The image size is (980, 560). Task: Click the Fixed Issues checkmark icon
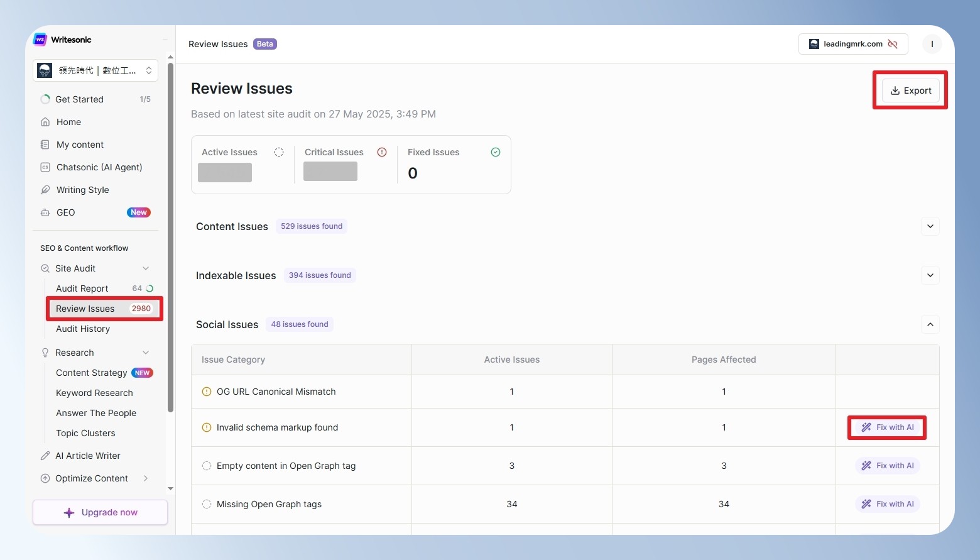click(x=496, y=152)
